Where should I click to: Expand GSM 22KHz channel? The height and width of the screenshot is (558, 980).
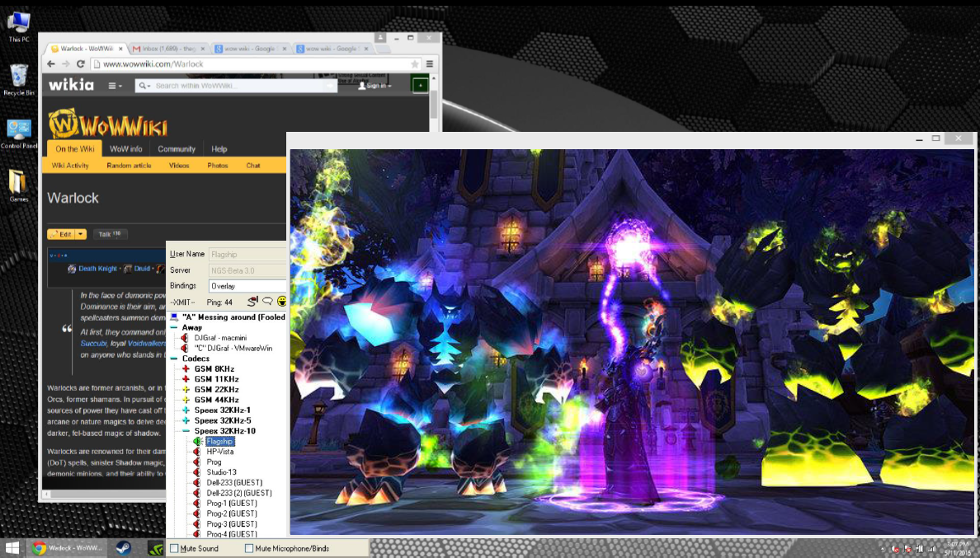pos(186,390)
